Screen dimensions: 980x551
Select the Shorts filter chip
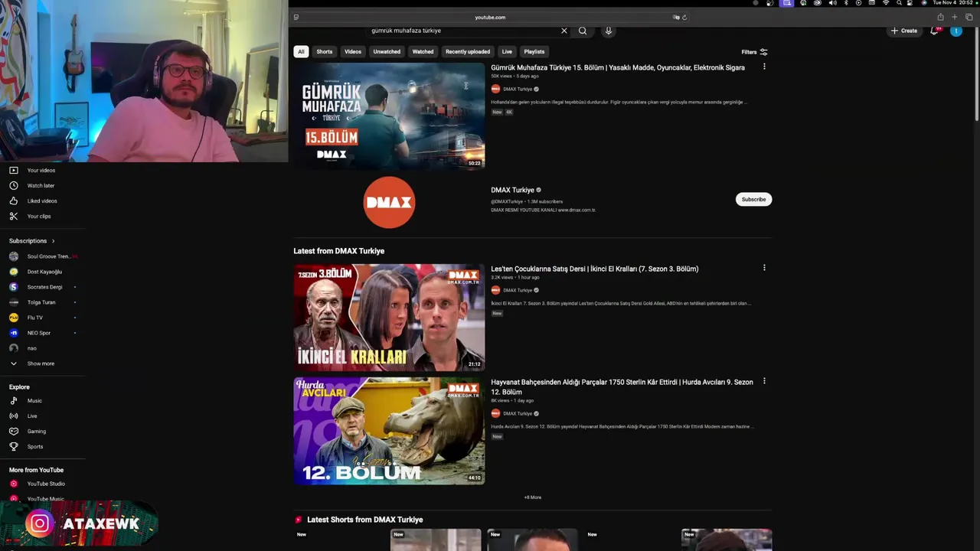point(325,52)
